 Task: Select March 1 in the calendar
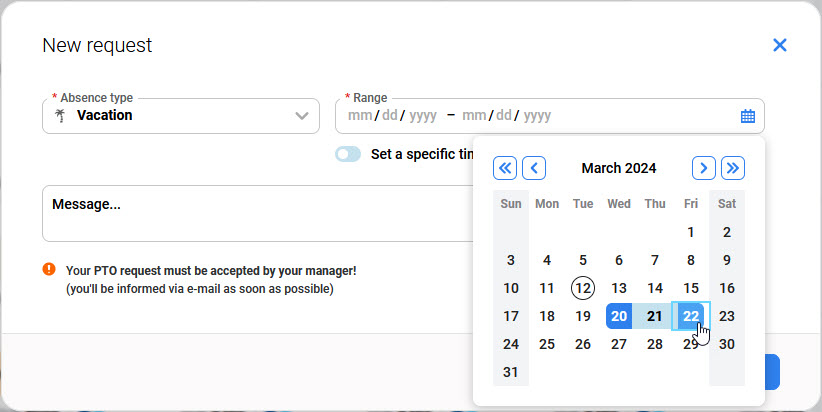[x=691, y=232]
